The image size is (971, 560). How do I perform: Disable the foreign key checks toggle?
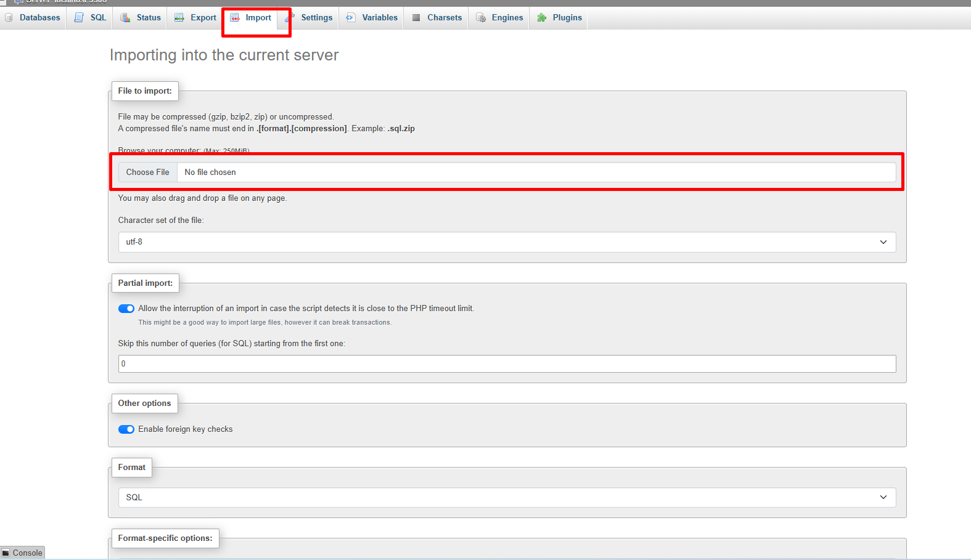126,429
